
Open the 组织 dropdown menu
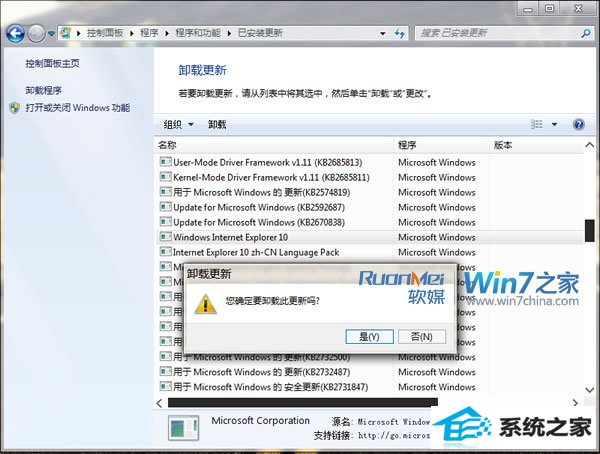coord(178,124)
